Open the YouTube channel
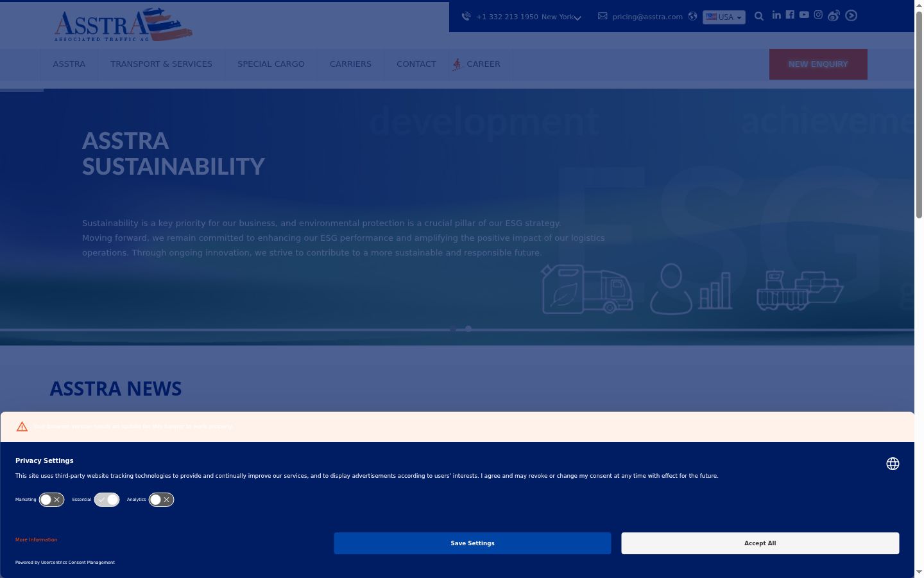This screenshot has width=924, height=578. (x=804, y=15)
